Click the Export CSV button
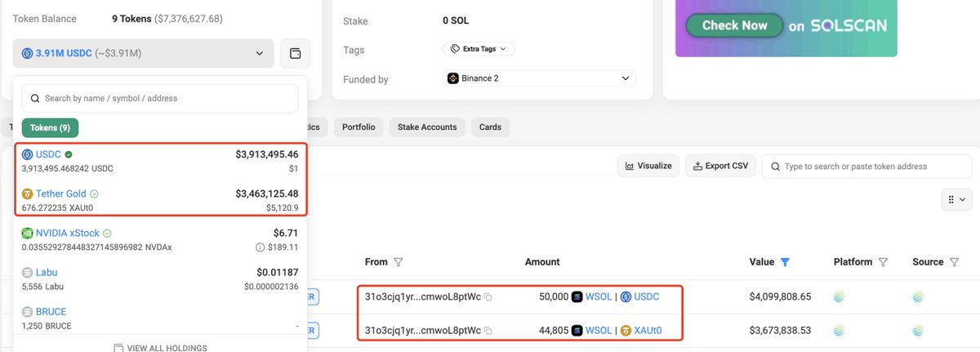 [x=720, y=166]
